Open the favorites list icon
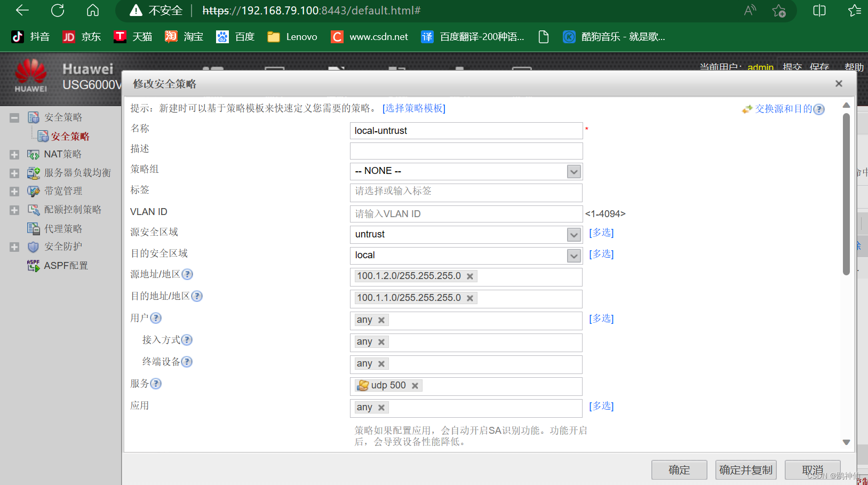This screenshot has width=868, height=485. pyautogui.click(x=854, y=10)
